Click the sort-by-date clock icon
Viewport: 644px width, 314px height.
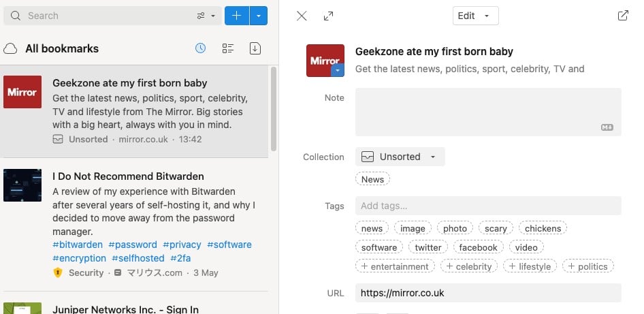[200, 48]
